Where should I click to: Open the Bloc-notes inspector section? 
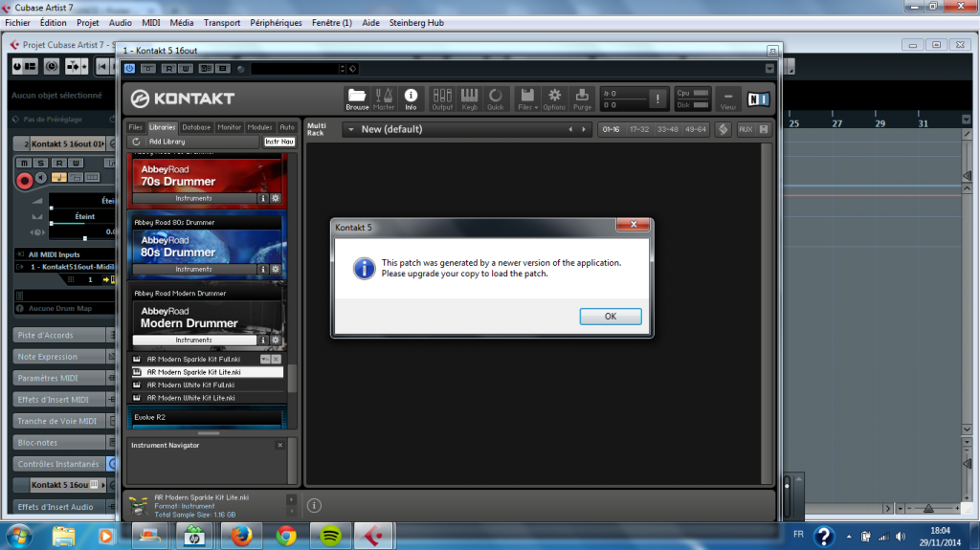[x=59, y=443]
